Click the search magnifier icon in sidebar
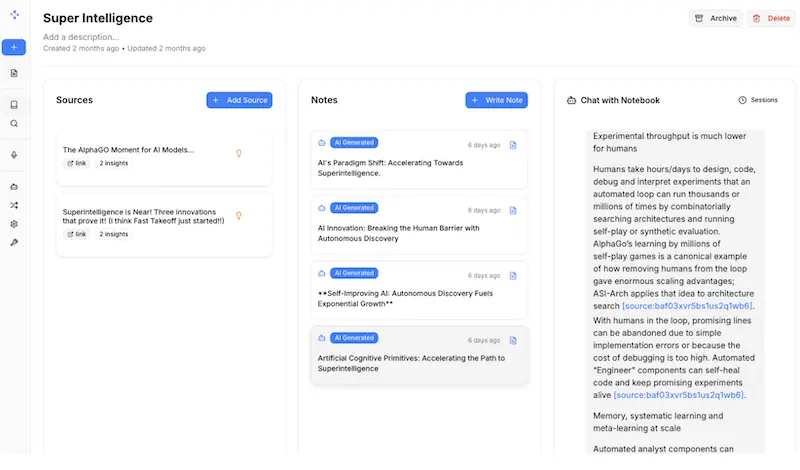 [x=14, y=124]
